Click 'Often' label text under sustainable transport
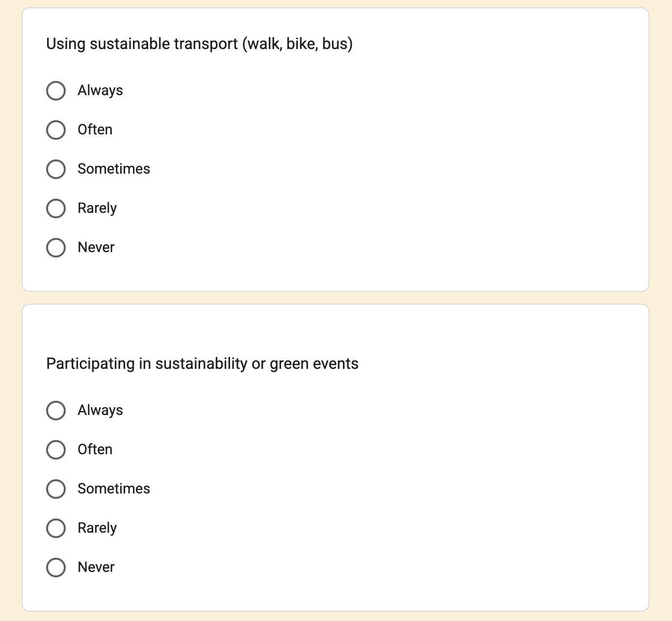 coord(95,130)
